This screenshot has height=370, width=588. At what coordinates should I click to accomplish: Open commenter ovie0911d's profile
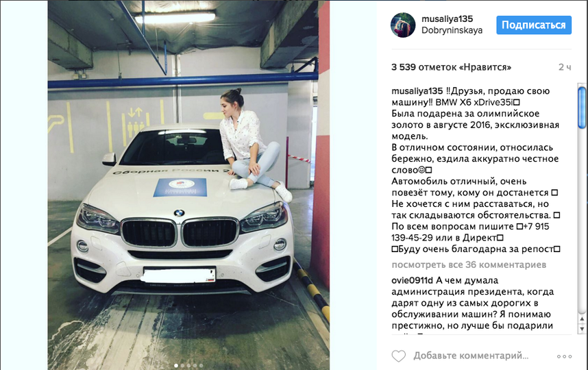click(412, 280)
